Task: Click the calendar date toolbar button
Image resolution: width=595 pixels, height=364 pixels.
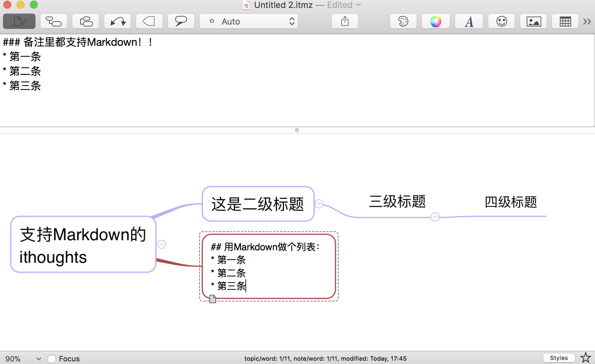Action: (x=565, y=22)
